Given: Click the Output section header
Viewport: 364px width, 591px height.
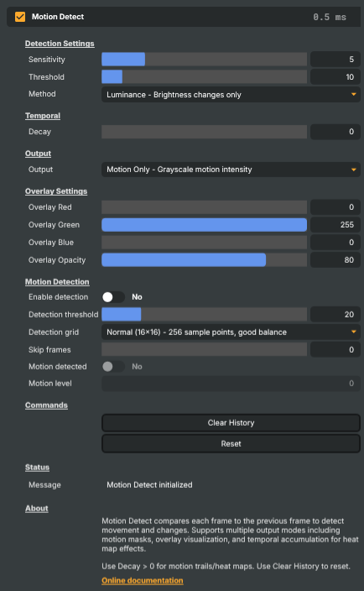Looking at the screenshot, I should pyautogui.click(x=38, y=154).
